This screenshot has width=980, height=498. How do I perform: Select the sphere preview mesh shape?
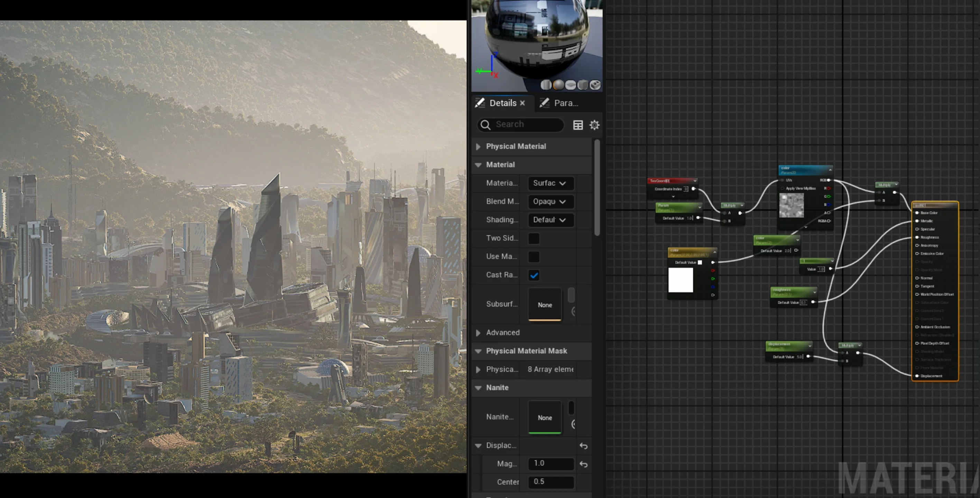point(558,85)
